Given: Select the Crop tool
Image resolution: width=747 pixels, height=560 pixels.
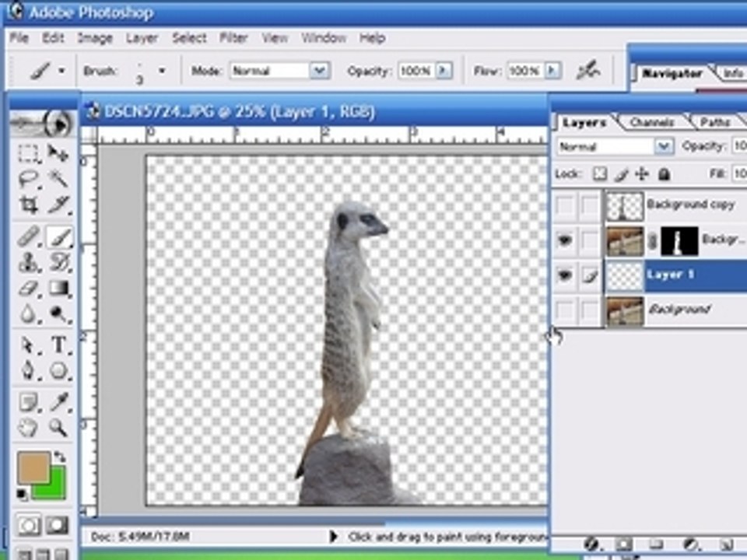Looking at the screenshot, I should [29, 205].
